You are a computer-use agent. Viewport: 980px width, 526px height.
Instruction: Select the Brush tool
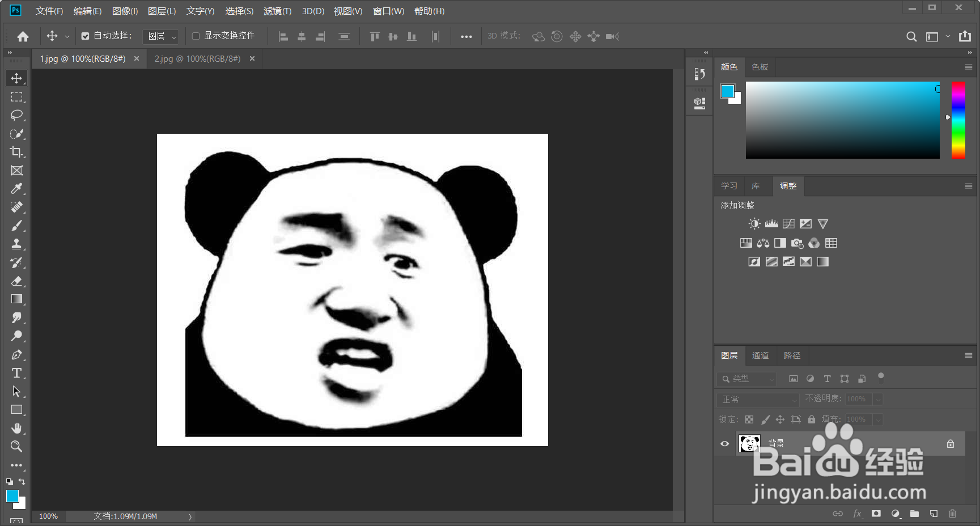point(16,226)
